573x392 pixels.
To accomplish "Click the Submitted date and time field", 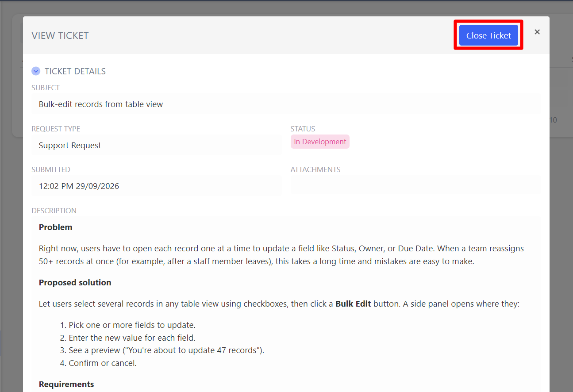I will pyautogui.click(x=157, y=186).
